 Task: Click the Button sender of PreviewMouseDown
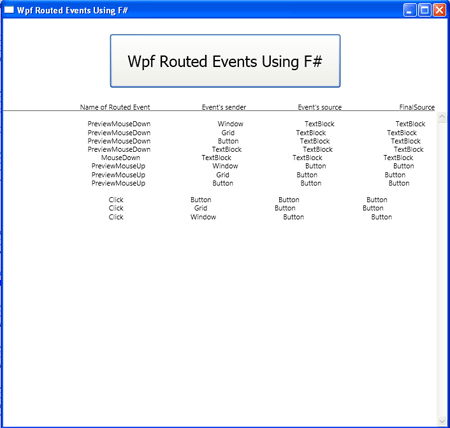(x=228, y=141)
